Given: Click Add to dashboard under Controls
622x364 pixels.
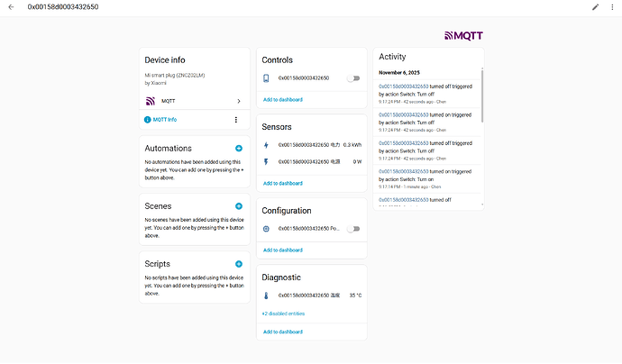Looking at the screenshot, I should click(282, 99).
